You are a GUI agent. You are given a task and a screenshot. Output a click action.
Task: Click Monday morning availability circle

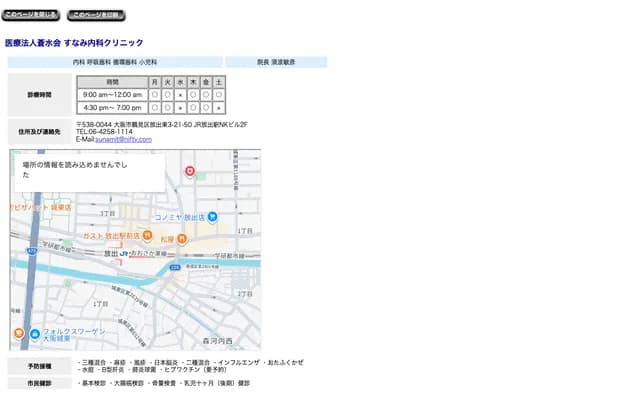coord(155,95)
